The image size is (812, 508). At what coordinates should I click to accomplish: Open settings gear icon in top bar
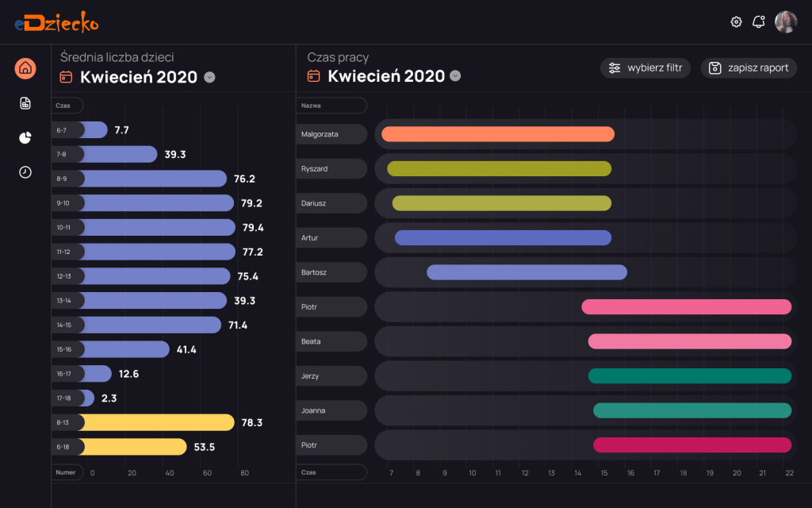(x=736, y=22)
